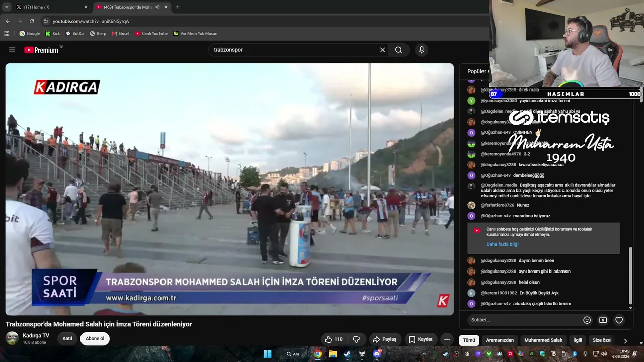Image resolution: width=644 pixels, height=362 pixels.
Task: Show more filter chips with right arrow
Action: [625, 340]
